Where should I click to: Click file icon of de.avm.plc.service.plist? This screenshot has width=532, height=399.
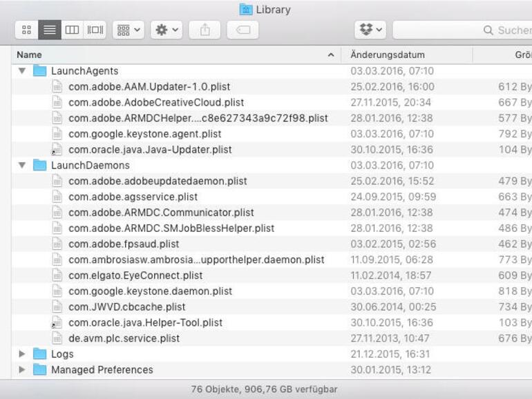[x=57, y=338]
